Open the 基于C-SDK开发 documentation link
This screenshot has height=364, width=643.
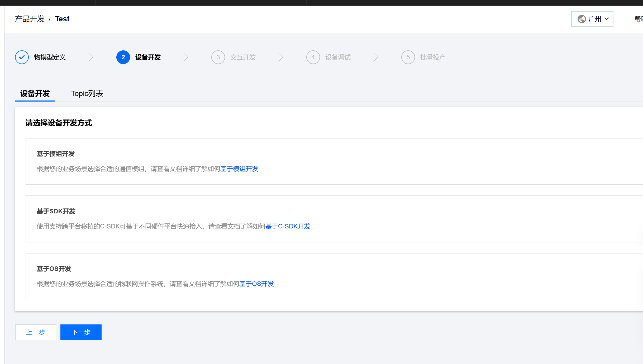click(288, 226)
